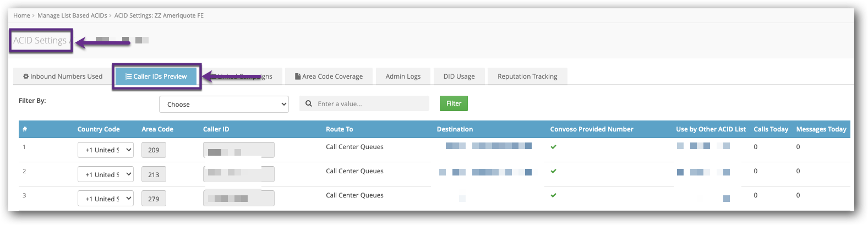Follow the Home breadcrumb link
Screen dimensions: 868x225
(x=21, y=15)
